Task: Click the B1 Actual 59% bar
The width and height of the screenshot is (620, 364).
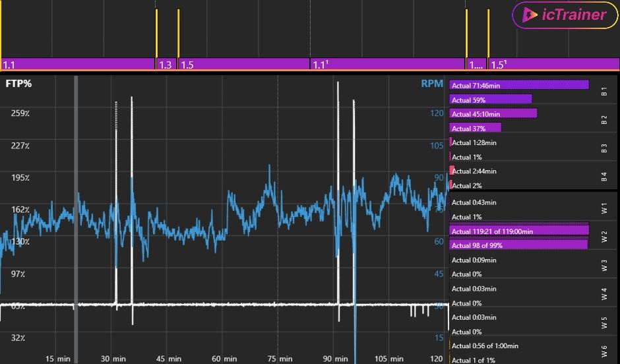Action: [491, 100]
